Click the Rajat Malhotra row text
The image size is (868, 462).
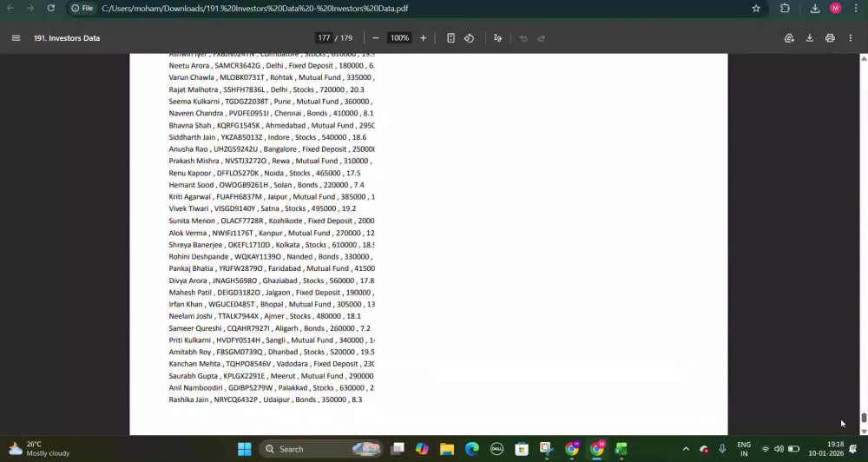pos(266,89)
